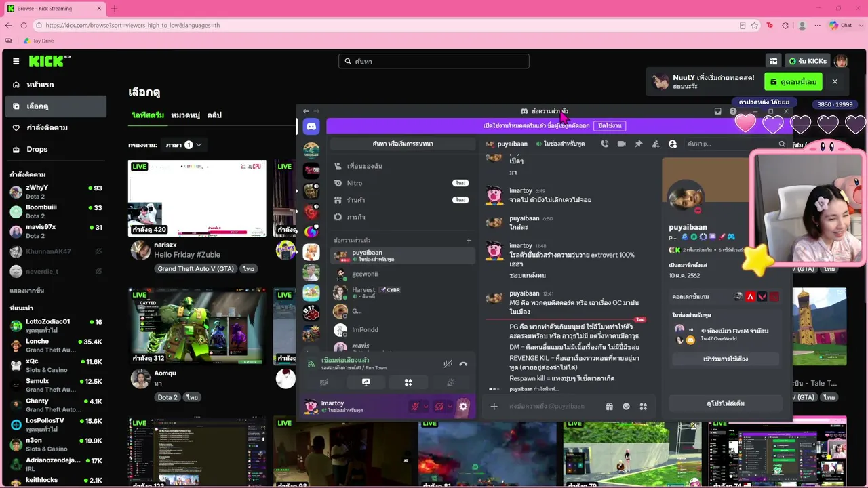Reload the Kick browser page
This screenshot has width=868, height=488.
[x=24, y=26]
